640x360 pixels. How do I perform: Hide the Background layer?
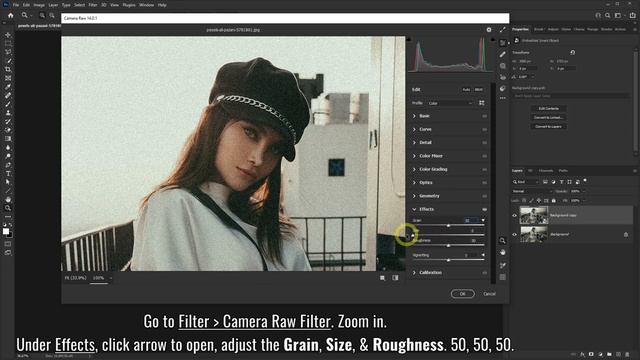(514, 235)
